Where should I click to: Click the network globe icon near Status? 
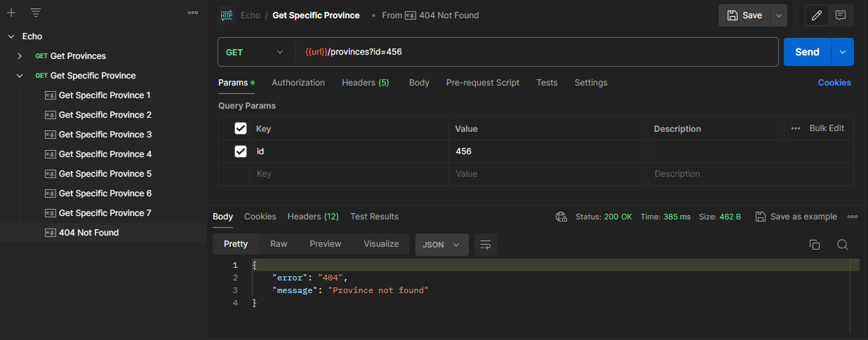point(561,217)
